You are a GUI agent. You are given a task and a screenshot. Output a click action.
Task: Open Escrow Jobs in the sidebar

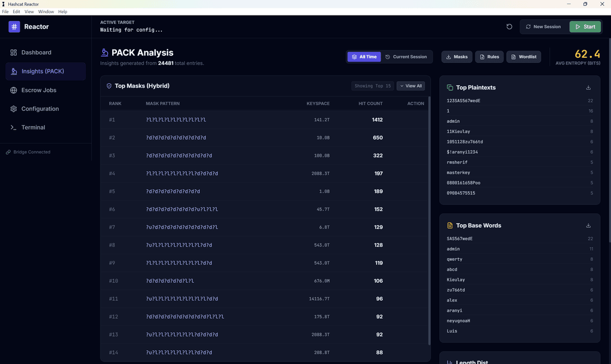[38, 90]
